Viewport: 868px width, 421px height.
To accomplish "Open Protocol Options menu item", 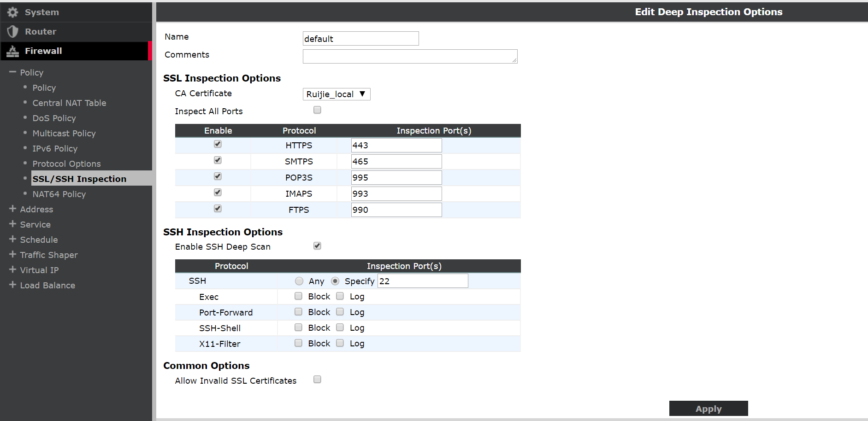I will point(66,164).
